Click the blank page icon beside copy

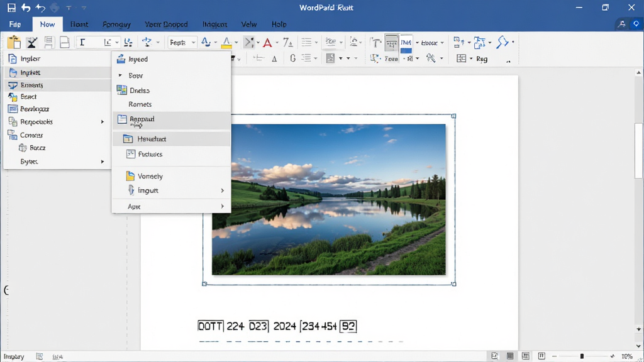pyautogui.click(x=65, y=42)
